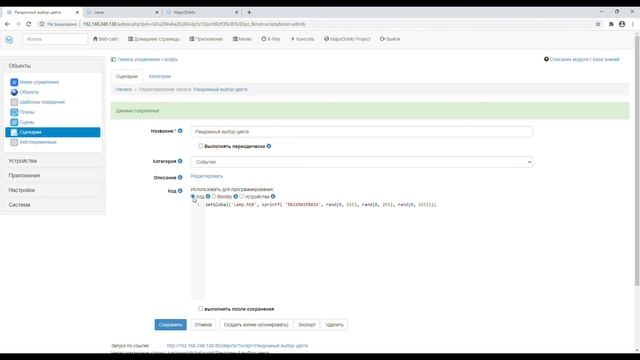Open the script launch URL link
Image resolution: width=640 pixels, height=360 pixels.
[237, 346]
